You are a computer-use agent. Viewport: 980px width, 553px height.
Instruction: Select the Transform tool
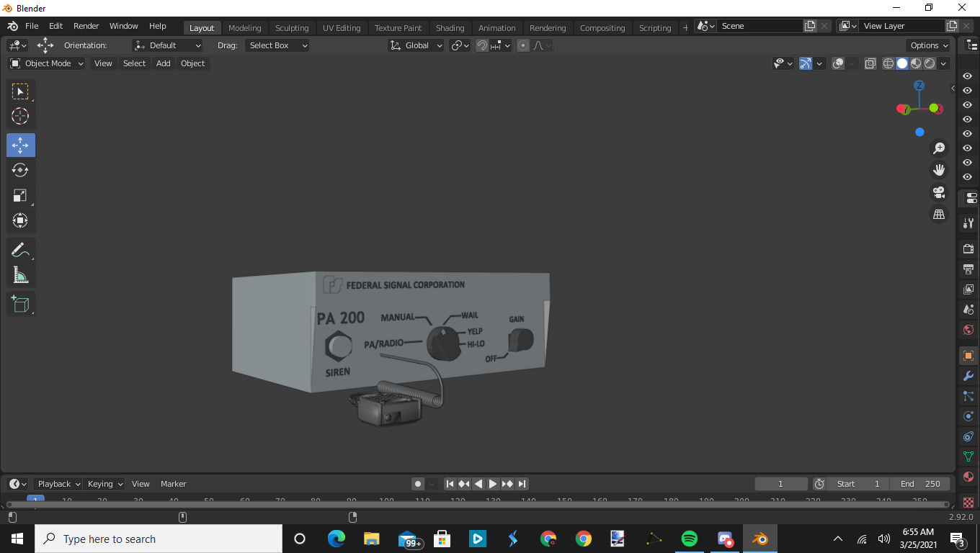[20, 220]
